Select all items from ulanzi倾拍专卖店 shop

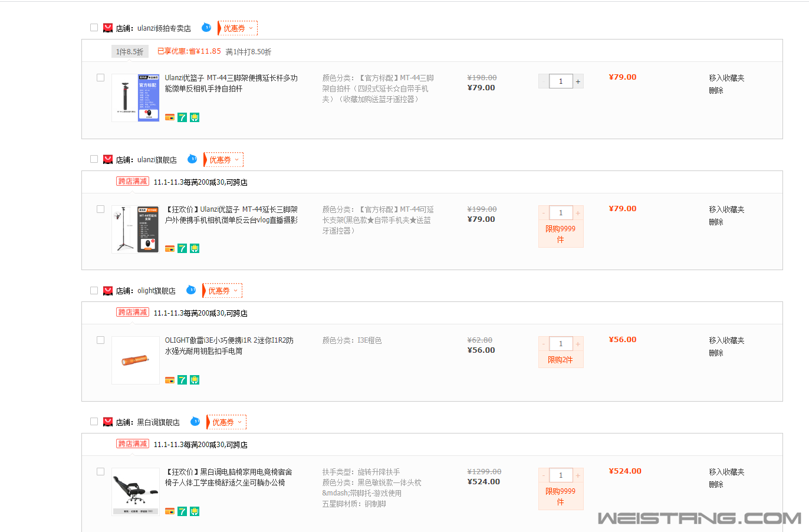tap(94, 27)
